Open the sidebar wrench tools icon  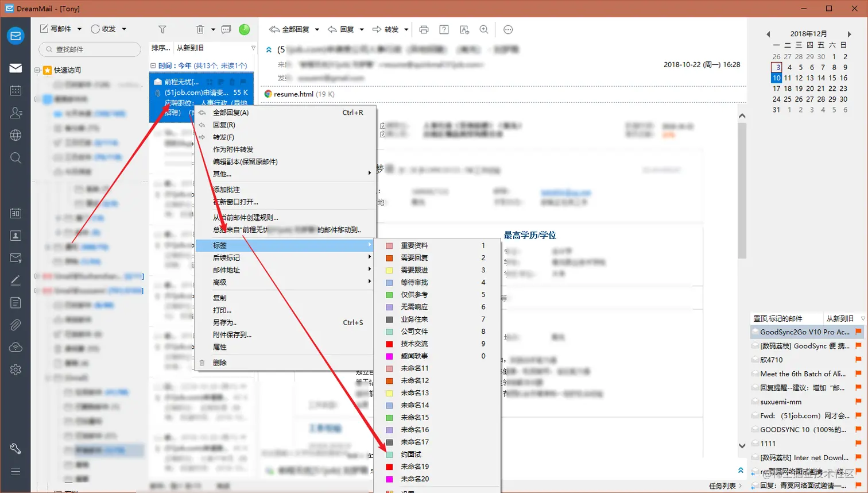coord(15,449)
